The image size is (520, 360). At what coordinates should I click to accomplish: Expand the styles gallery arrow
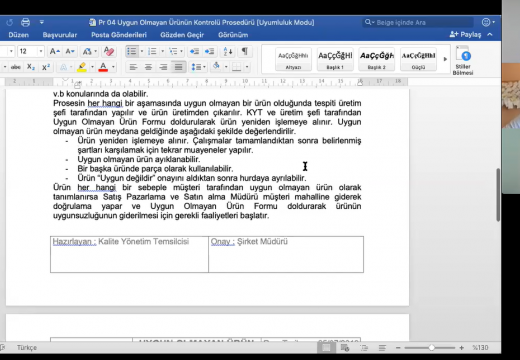coord(445,59)
